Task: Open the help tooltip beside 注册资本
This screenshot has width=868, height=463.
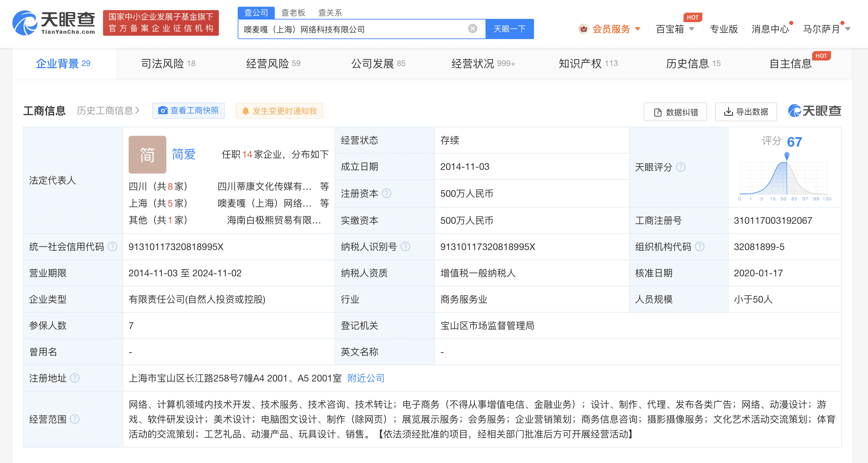Action: click(386, 193)
